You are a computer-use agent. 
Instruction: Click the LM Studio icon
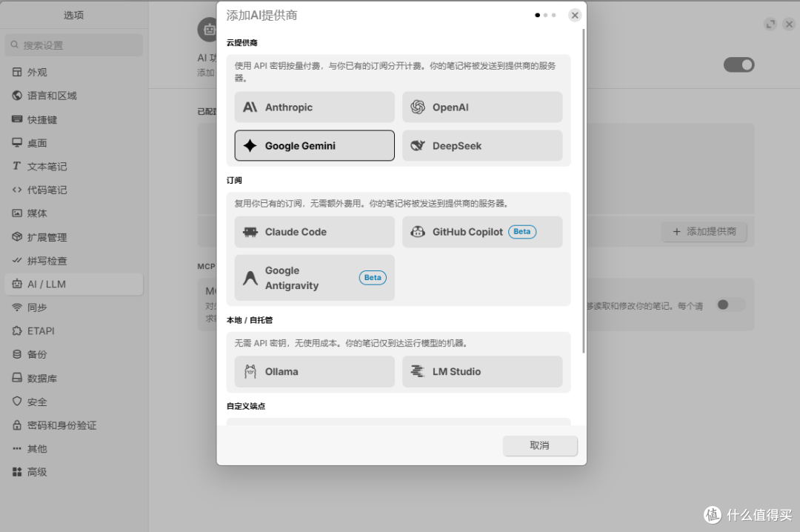[x=418, y=372]
